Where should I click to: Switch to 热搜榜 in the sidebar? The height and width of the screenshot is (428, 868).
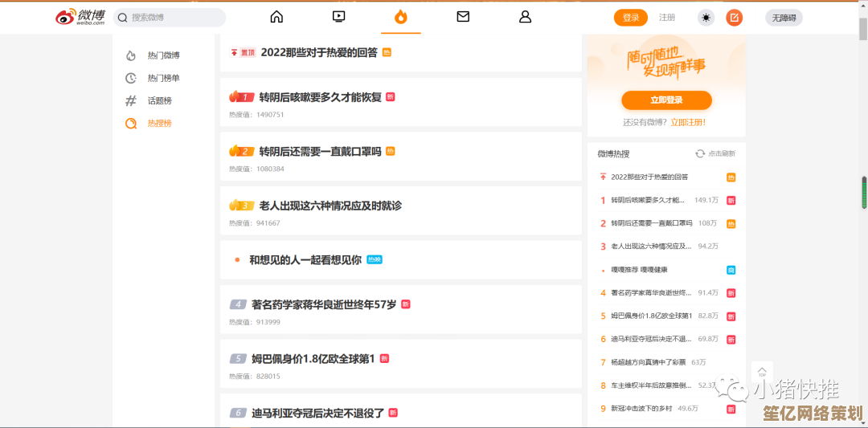click(159, 123)
